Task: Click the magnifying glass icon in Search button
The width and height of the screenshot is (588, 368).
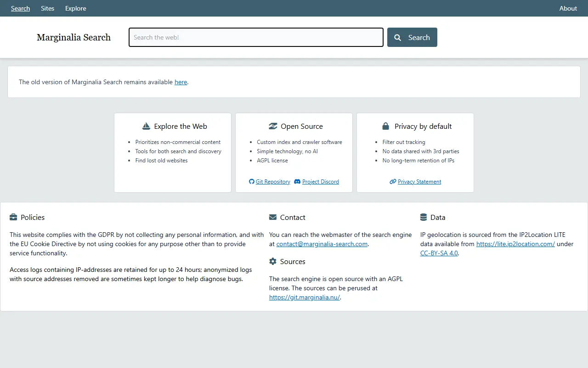Action: [398, 38]
